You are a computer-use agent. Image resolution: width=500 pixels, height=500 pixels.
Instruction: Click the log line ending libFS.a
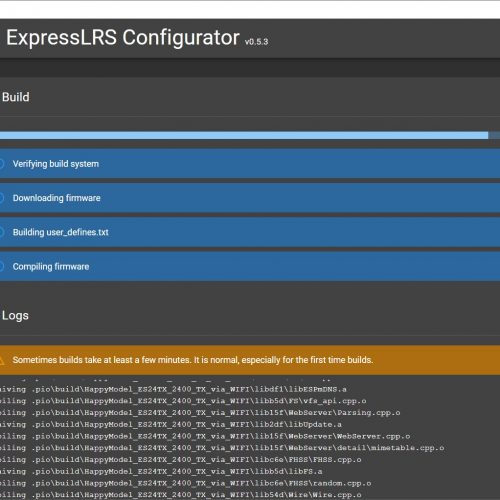[161, 471]
